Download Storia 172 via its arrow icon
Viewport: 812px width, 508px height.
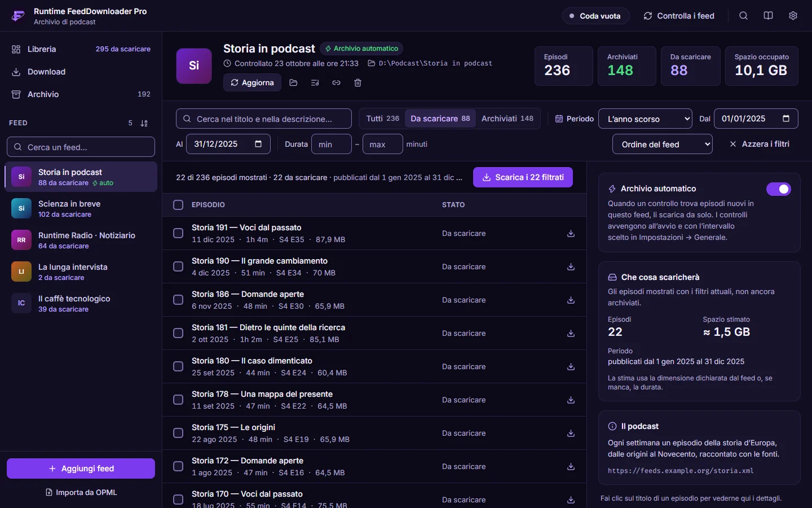pos(571,466)
